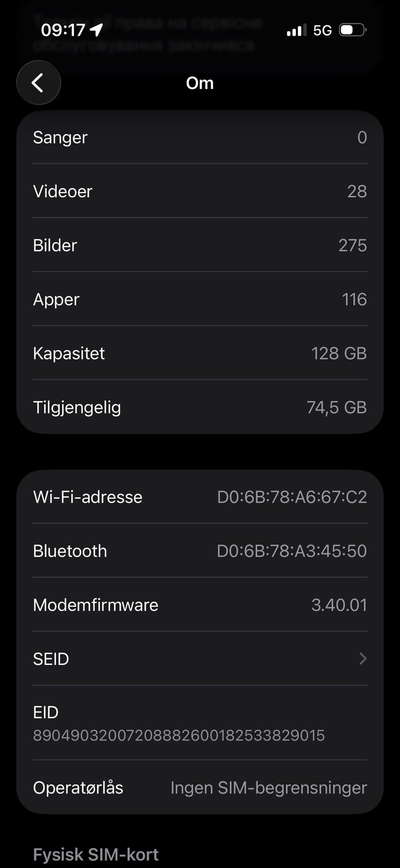Tap the Apper row showing 116
Screen dimensions: 400x868
[200, 299]
